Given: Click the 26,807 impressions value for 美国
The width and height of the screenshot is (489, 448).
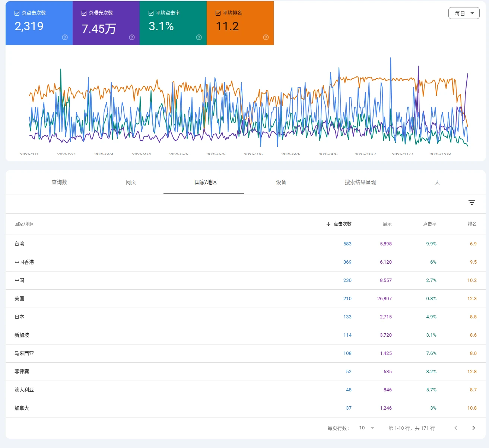Looking at the screenshot, I should 385,298.
